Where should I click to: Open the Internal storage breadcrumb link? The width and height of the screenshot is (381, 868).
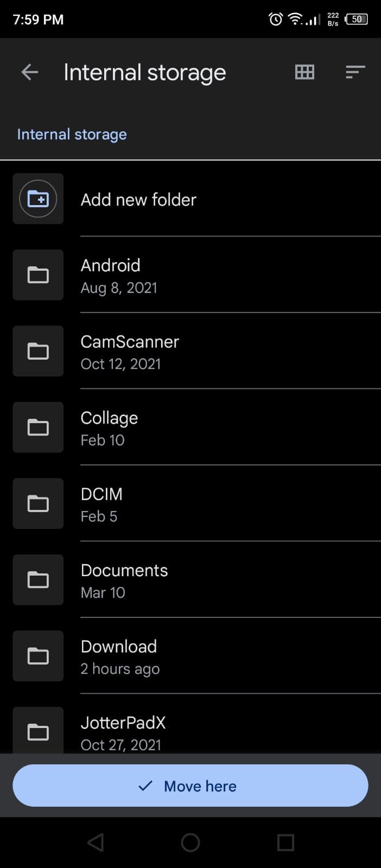tap(71, 134)
